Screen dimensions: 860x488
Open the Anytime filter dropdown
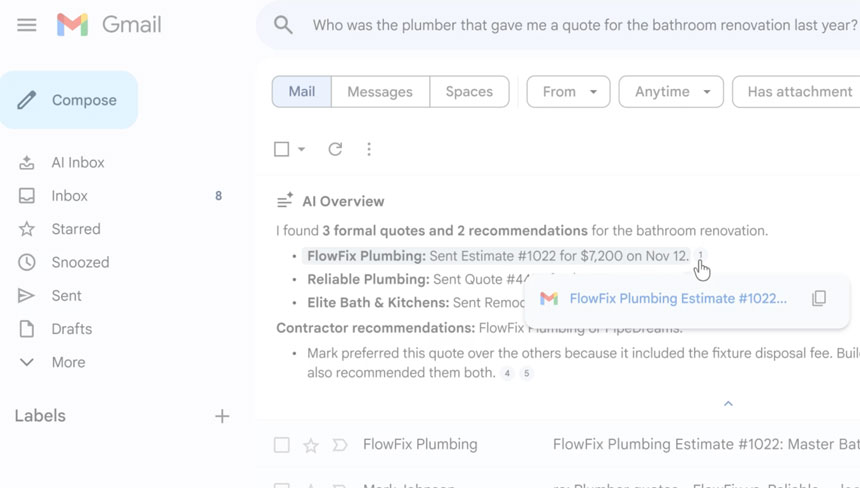tap(671, 92)
